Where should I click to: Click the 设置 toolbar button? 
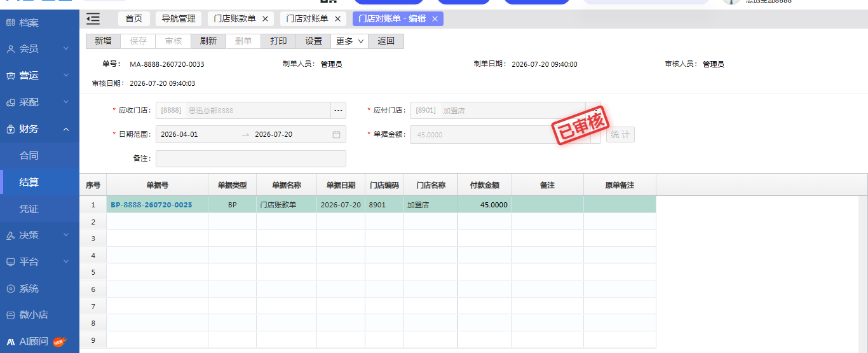pyautogui.click(x=313, y=41)
